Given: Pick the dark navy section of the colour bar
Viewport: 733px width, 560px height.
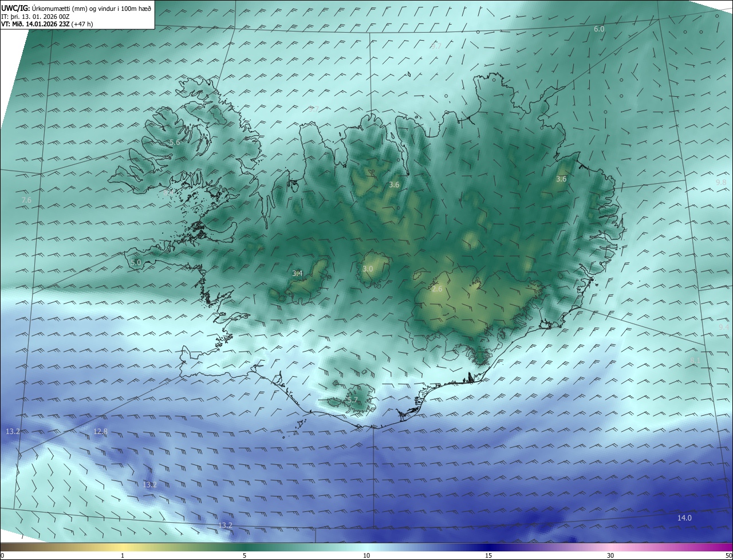Looking at the screenshot, I should click(x=488, y=547).
